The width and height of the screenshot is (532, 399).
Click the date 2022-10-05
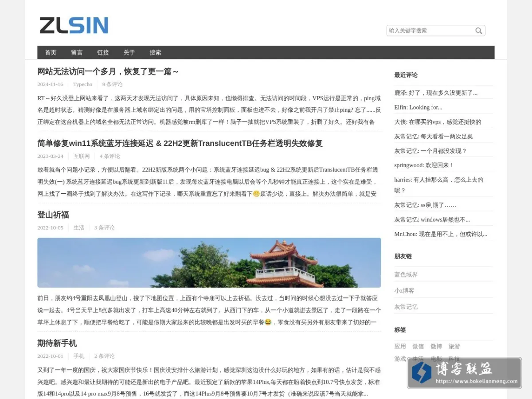50,227
